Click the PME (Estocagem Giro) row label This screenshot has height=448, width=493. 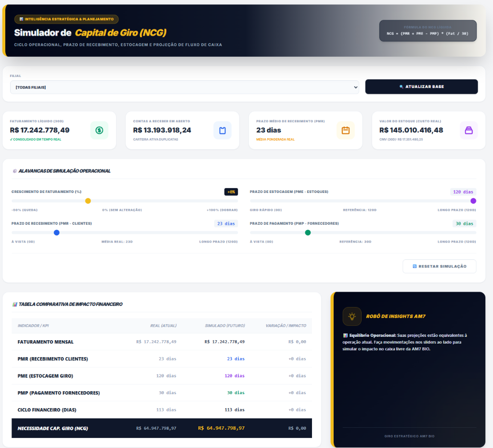(45, 376)
